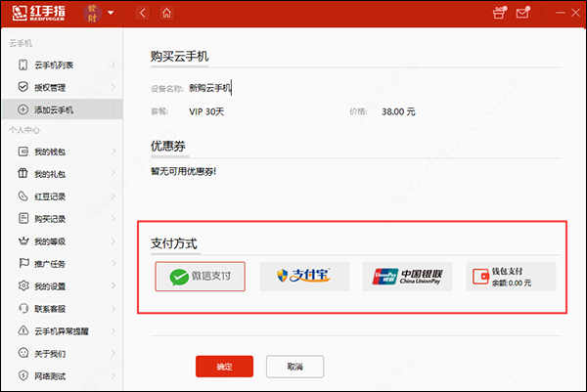Open 关于我们 in the sidebar

(x=63, y=353)
